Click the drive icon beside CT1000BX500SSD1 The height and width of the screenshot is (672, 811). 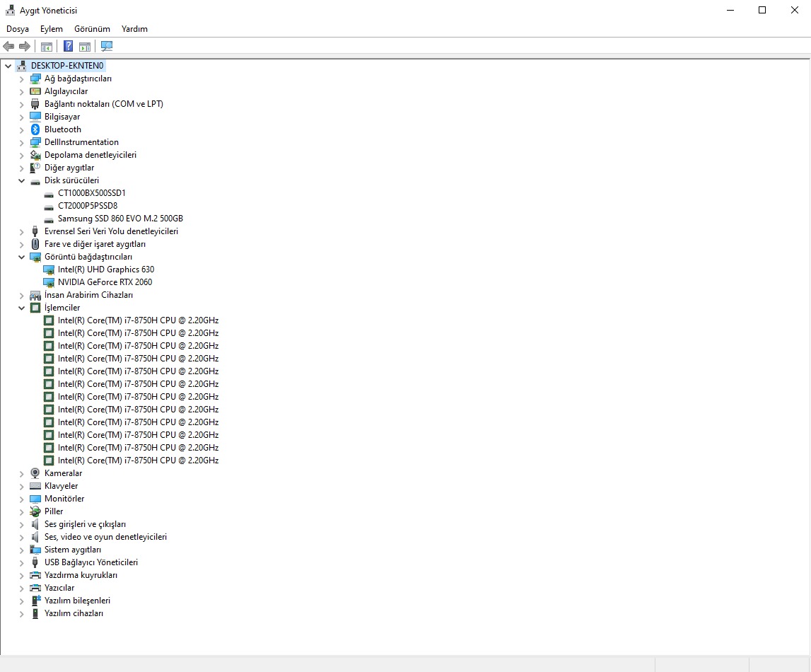(x=49, y=194)
